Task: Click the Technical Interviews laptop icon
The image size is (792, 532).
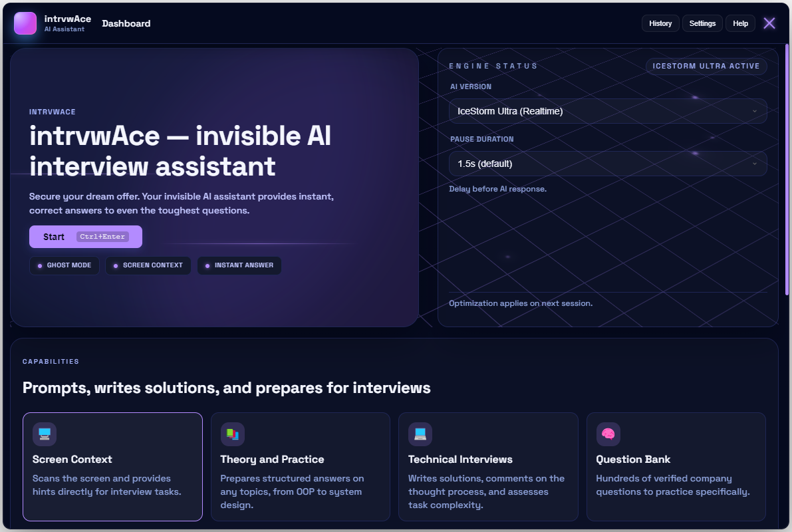Action: (420, 434)
